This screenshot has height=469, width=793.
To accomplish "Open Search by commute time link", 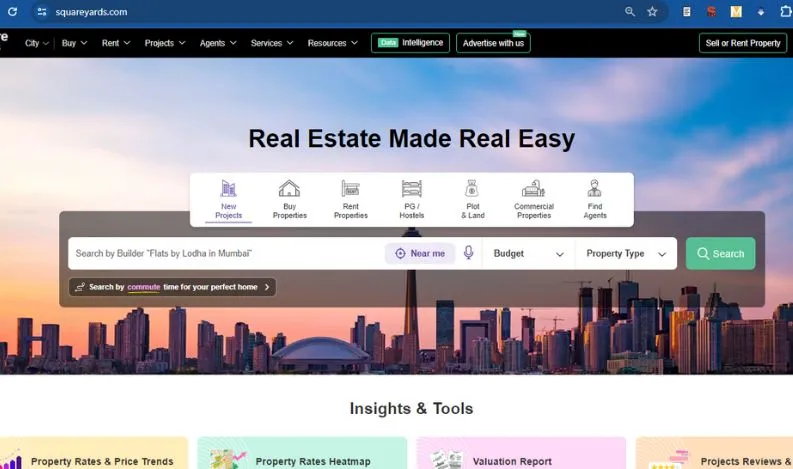I will 172,287.
